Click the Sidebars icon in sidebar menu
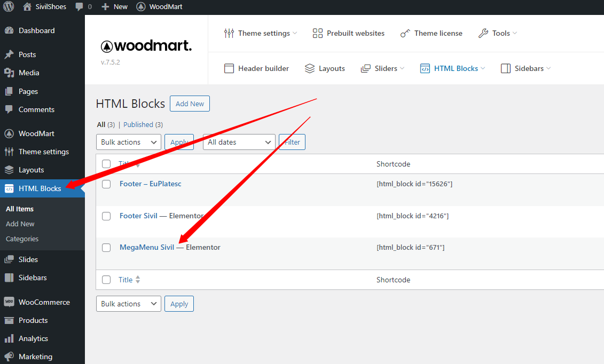The width and height of the screenshot is (604, 364). coord(9,278)
